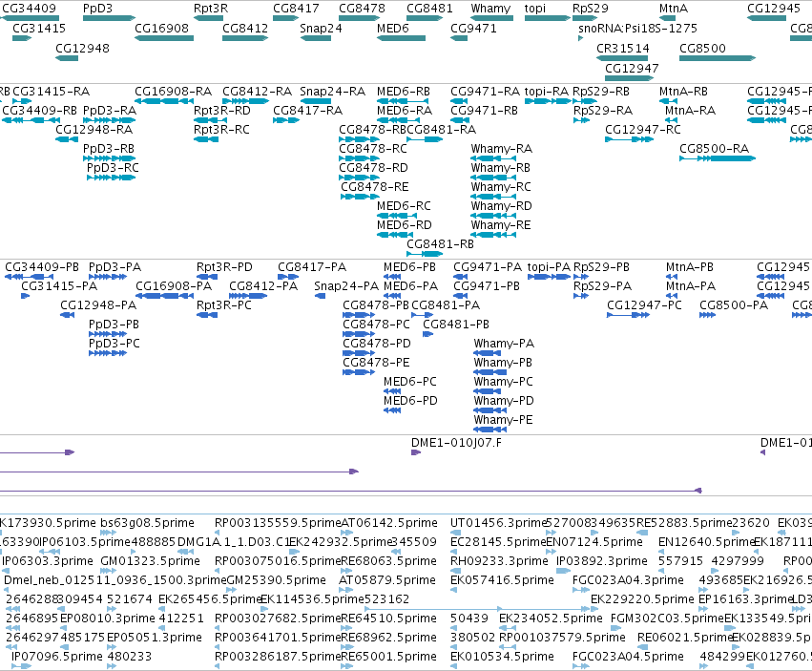Click the snoRNA:Psi18S-1275 feature label

tap(637, 28)
